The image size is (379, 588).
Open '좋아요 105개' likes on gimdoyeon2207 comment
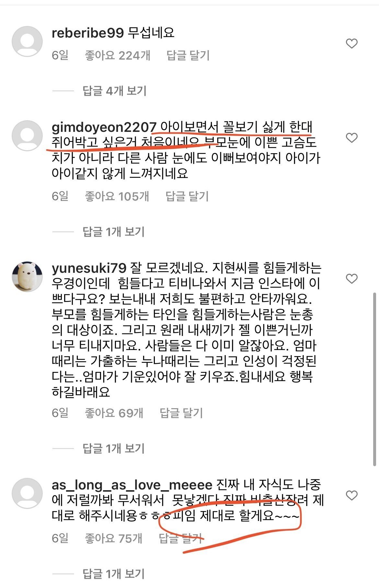(117, 196)
